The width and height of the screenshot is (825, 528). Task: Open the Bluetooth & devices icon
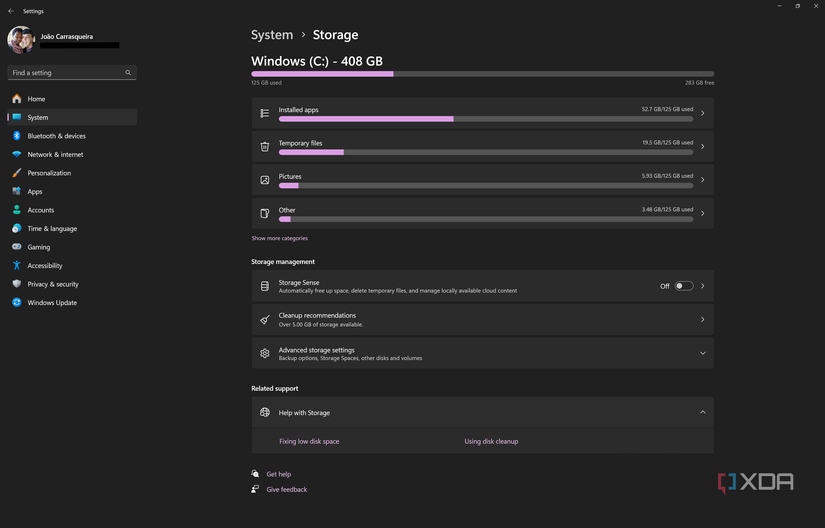point(17,136)
